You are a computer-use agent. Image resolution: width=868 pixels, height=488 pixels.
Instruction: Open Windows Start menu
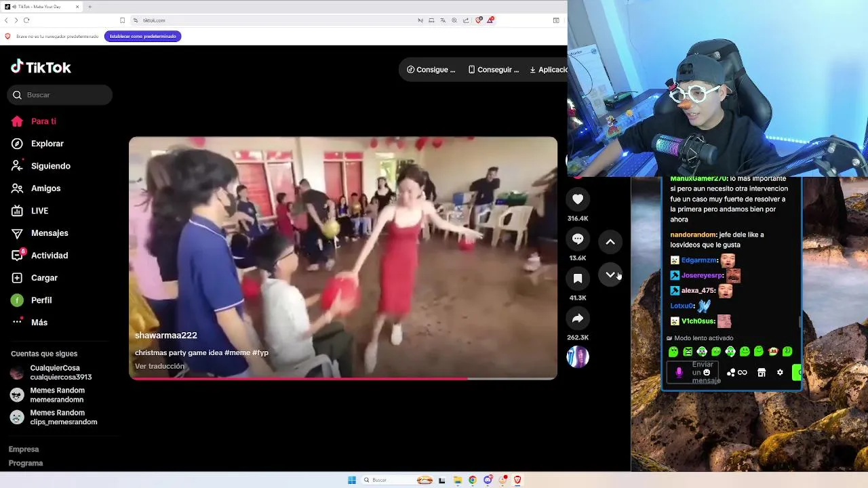(x=352, y=480)
